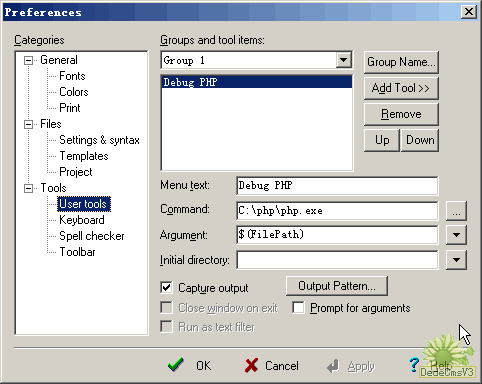This screenshot has height=384, width=482.
Task: Move tool Up in list
Action: click(382, 140)
